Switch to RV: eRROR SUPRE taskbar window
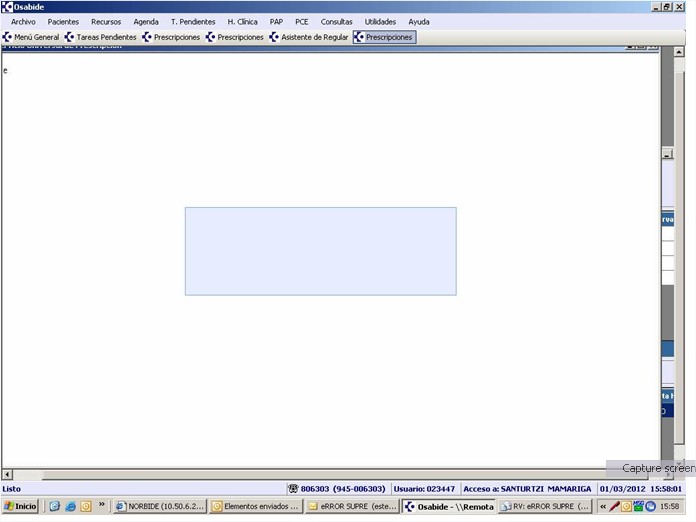Viewport: 696px width, 522px height. (545, 506)
